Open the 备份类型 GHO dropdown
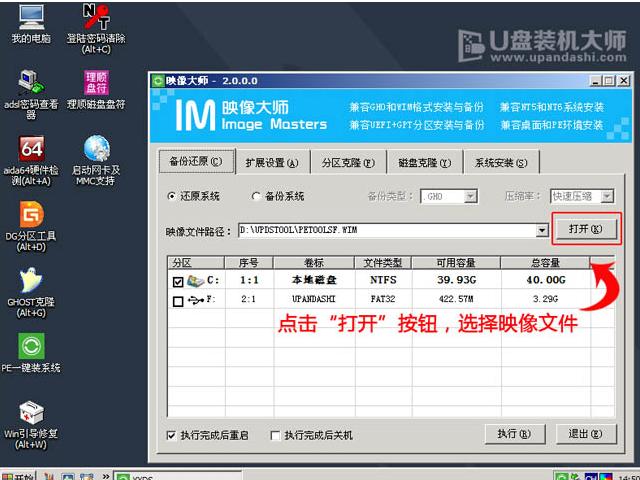The height and width of the screenshot is (480, 640). 468,197
